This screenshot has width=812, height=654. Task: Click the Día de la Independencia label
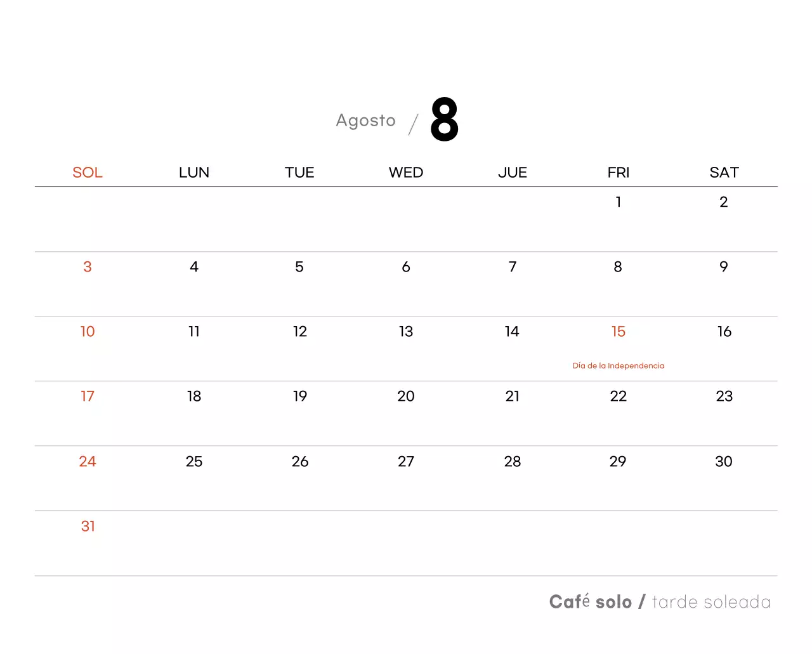tap(619, 366)
